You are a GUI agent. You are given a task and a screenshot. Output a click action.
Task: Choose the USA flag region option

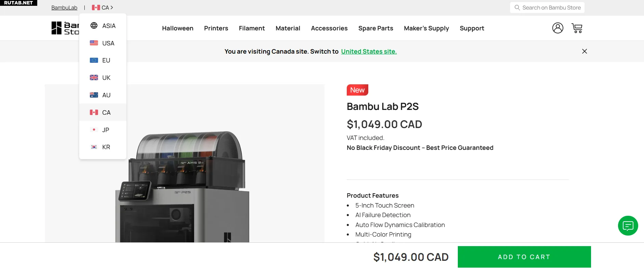103,43
